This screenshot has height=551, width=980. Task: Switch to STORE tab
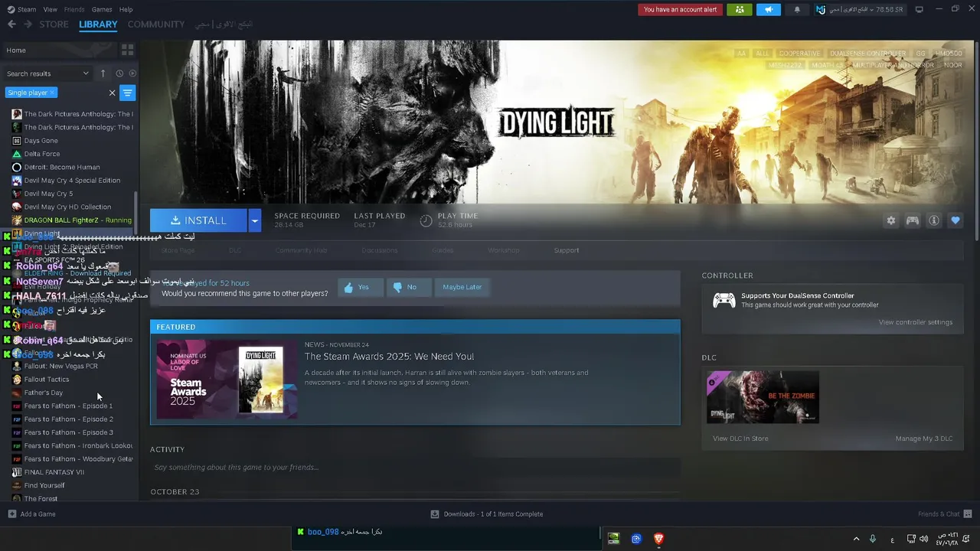[54, 24]
